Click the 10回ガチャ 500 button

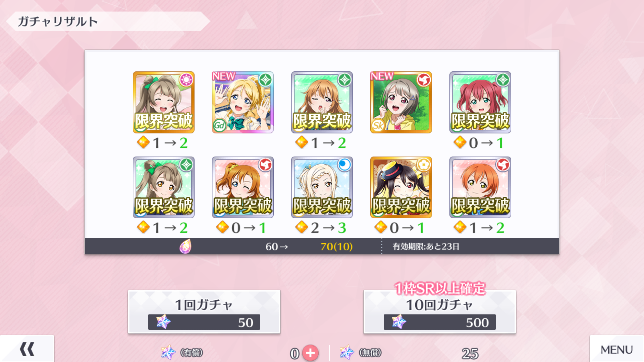[x=440, y=312]
